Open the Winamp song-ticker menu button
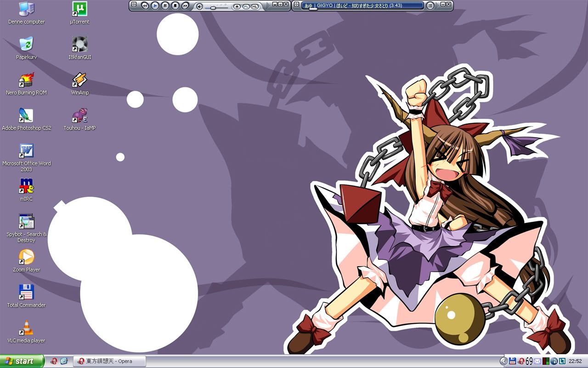 [x=430, y=6]
